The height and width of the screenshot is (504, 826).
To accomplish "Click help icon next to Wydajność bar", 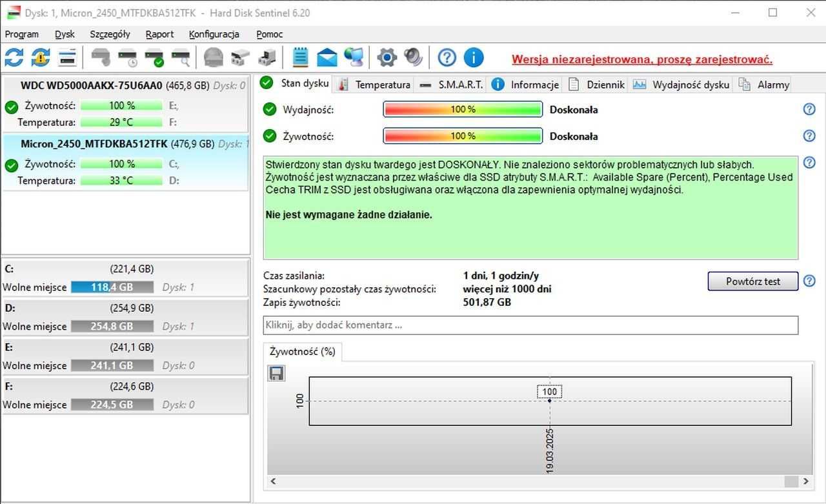I will pyautogui.click(x=809, y=109).
